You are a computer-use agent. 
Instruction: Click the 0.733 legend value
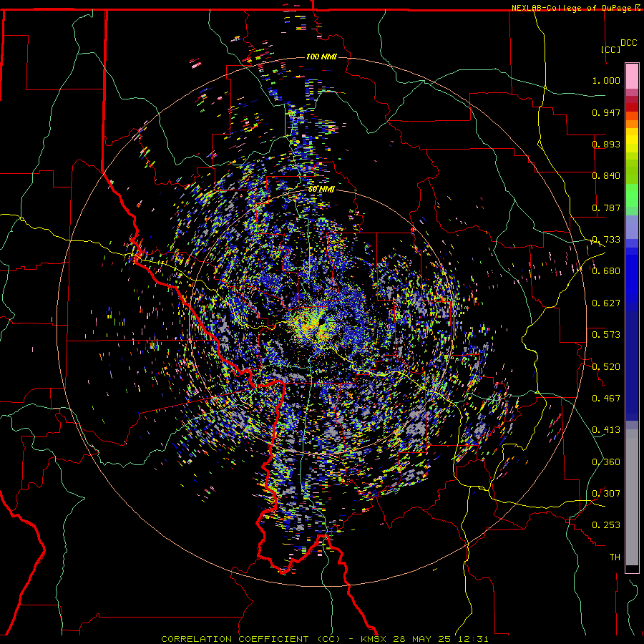point(606,240)
